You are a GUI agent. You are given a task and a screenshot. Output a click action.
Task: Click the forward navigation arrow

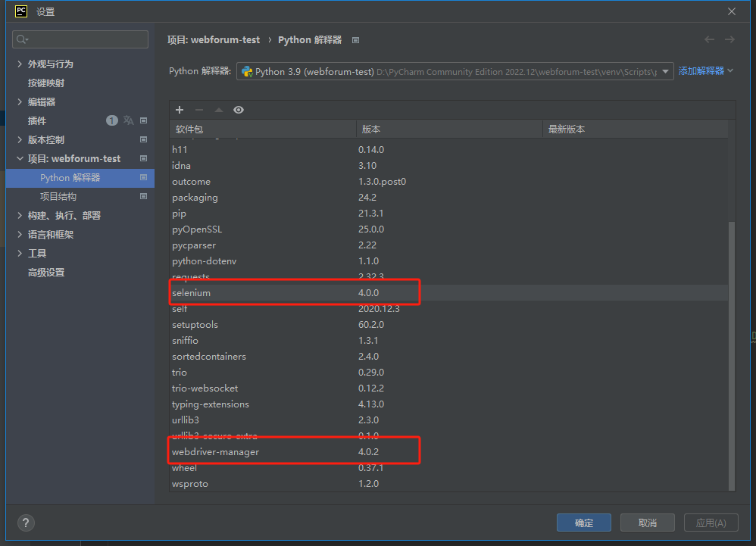click(729, 39)
